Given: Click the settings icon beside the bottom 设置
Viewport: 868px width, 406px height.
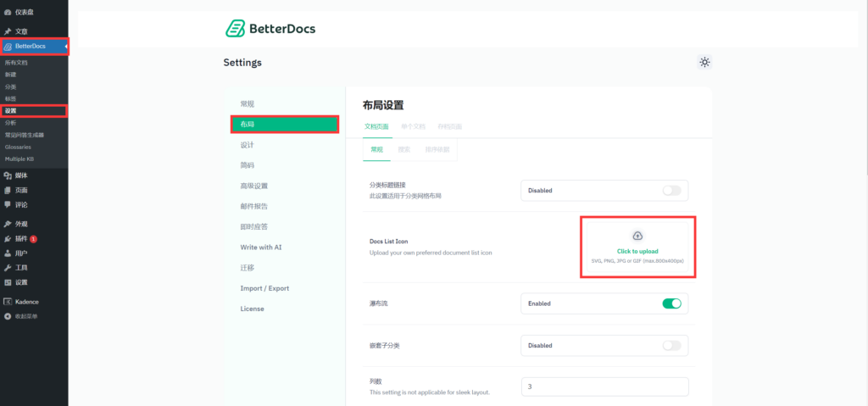Looking at the screenshot, I should pos(8,282).
